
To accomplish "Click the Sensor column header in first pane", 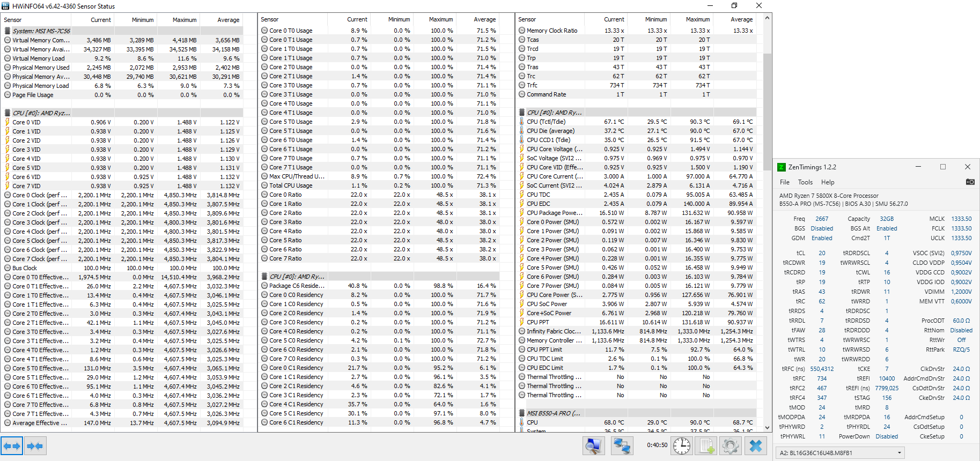I will 13,20.
